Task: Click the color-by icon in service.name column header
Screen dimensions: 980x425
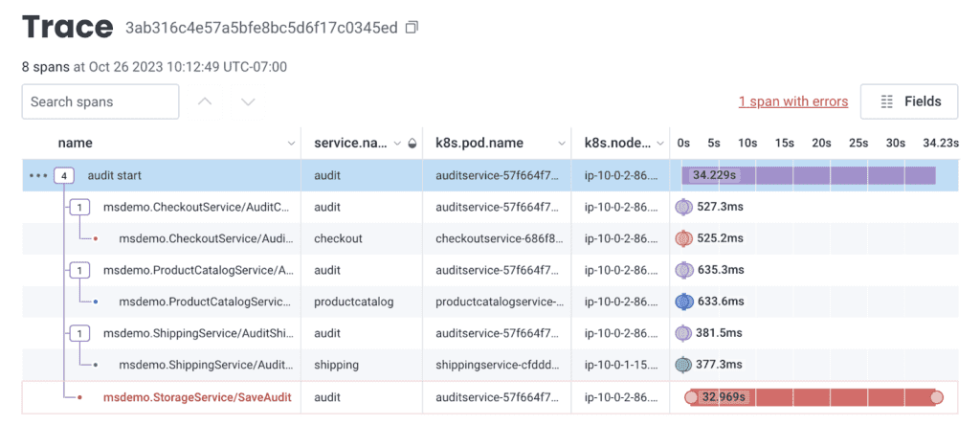Action: pyautogui.click(x=412, y=144)
